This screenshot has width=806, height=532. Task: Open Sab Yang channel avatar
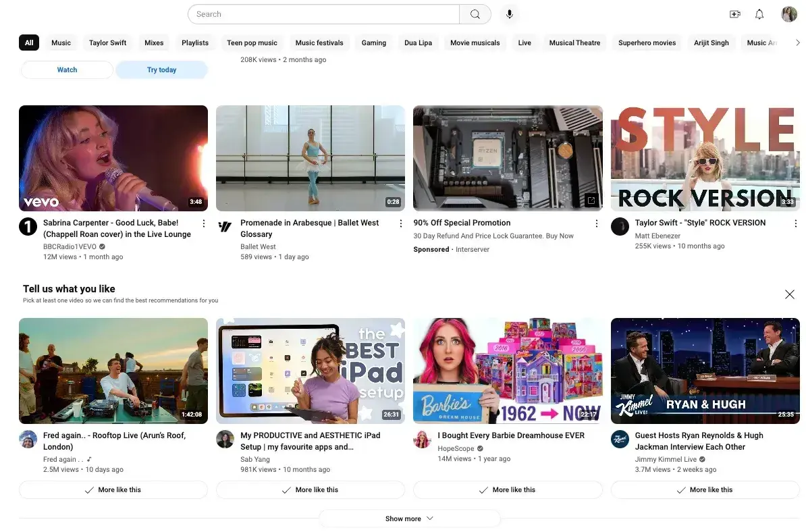tap(225, 440)
